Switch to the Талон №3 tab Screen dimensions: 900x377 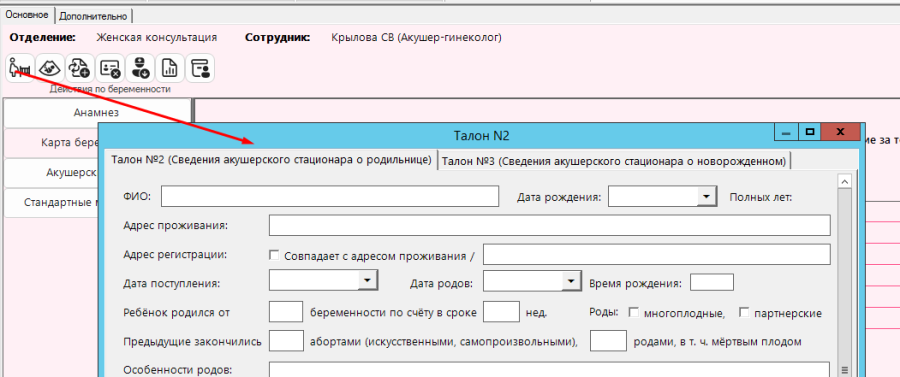tap(614, 161)
